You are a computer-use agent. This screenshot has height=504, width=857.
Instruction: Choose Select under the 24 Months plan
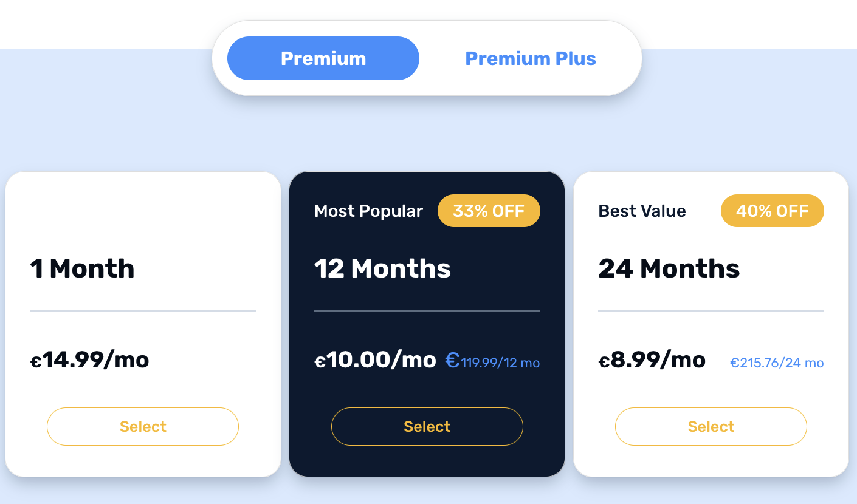tap(711, 426)
